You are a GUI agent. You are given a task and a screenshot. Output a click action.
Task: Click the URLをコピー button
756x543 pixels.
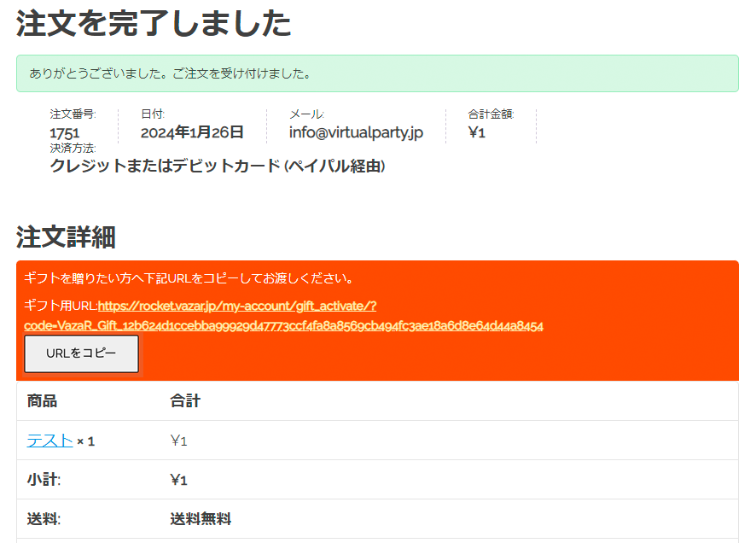[81, 353]
